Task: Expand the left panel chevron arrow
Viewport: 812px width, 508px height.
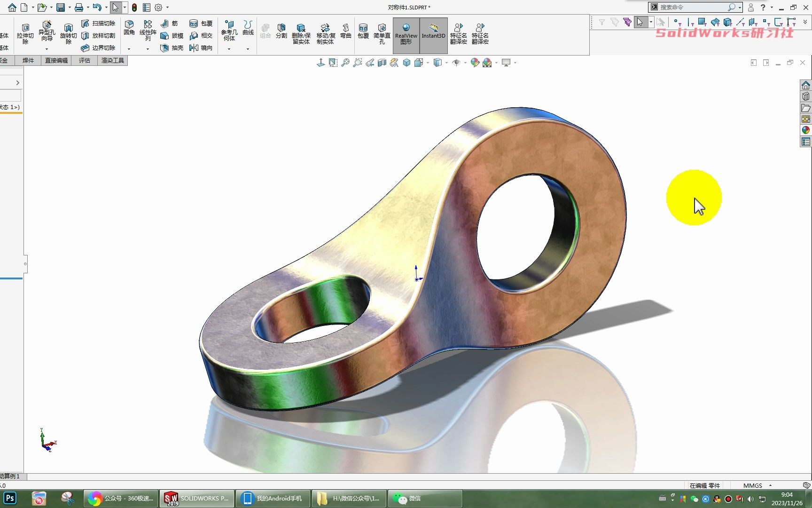Action: 18,83
